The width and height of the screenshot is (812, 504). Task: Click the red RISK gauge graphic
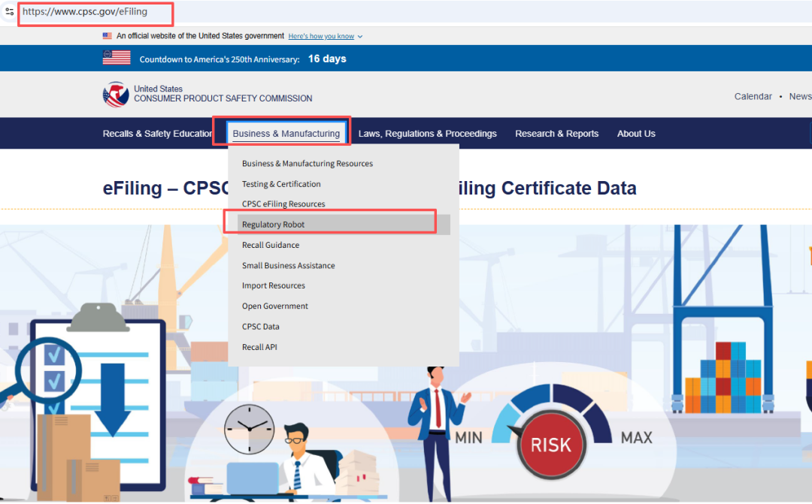(x=551, y=444)
